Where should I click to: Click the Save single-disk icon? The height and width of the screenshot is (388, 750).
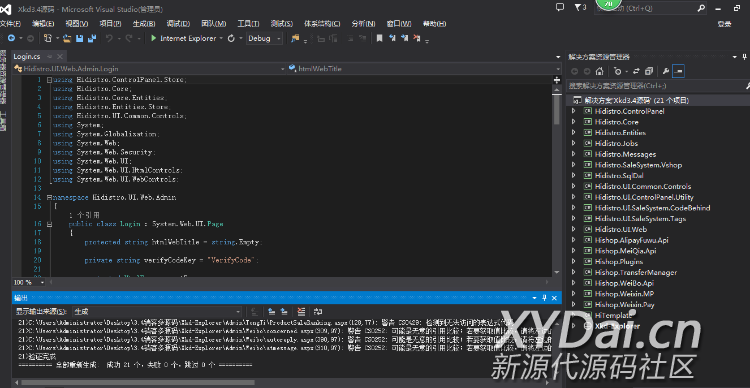click(79, 38)
